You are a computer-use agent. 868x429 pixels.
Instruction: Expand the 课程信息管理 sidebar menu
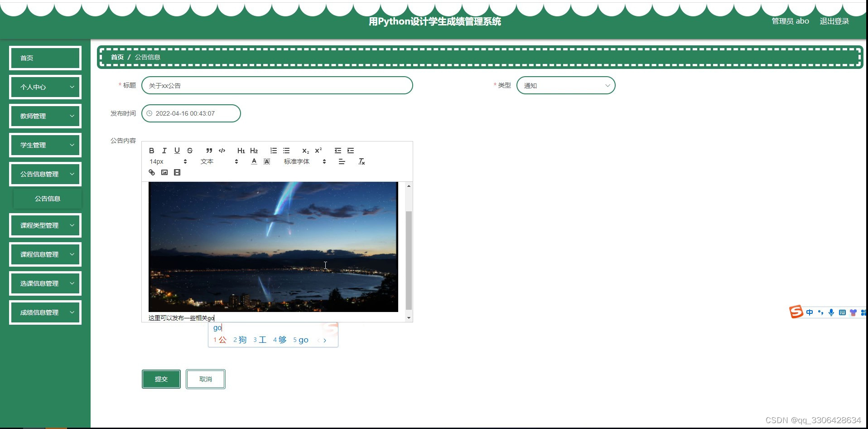45,254
